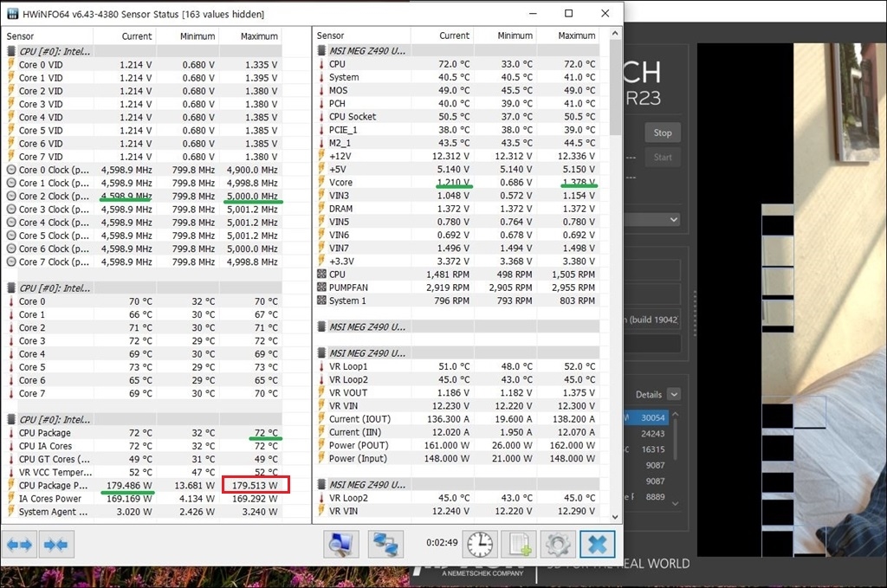Click the 179.513 W maximum power value

pyautogui.click(x=256, y=485)
